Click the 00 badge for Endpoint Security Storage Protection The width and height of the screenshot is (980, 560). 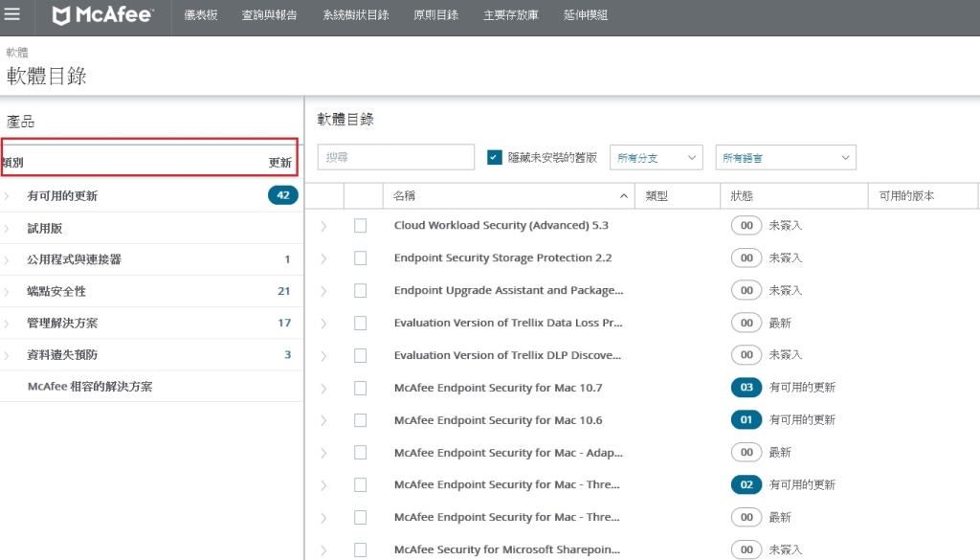point(746,258)
